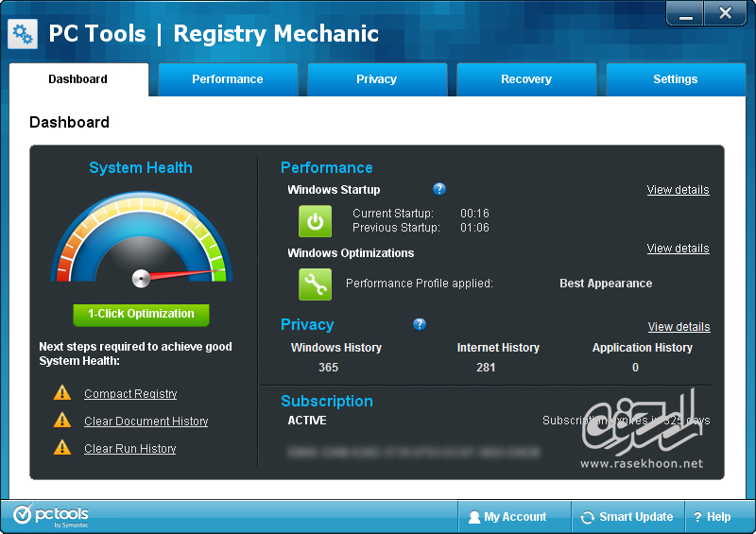Screen dimensions: 756x534
Task: Click the Performance section heading
Action: [x=327, y=168]
